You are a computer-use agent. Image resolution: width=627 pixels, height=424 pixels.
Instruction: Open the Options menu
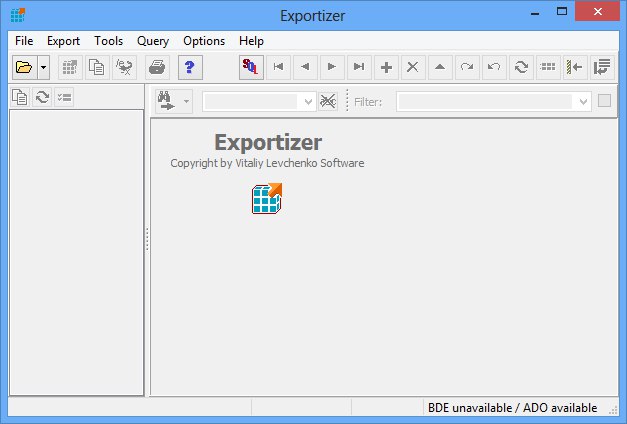(x=204, y=41)
